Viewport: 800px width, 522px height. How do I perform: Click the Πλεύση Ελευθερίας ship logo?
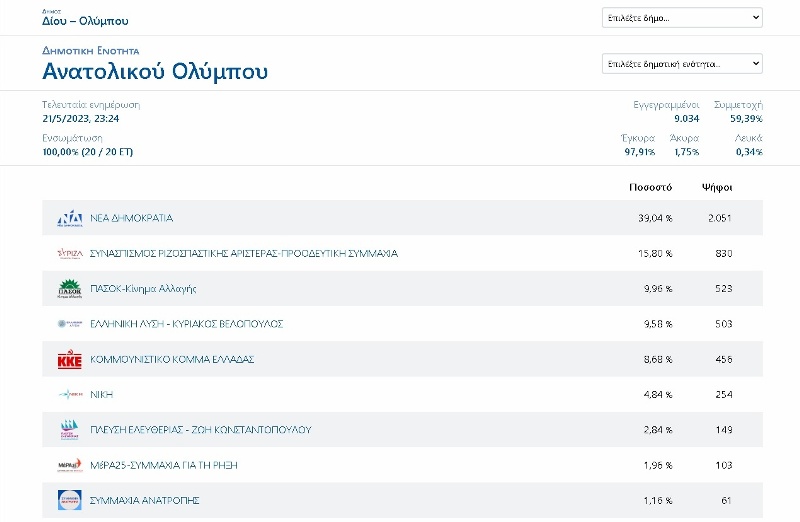[70, 430]
